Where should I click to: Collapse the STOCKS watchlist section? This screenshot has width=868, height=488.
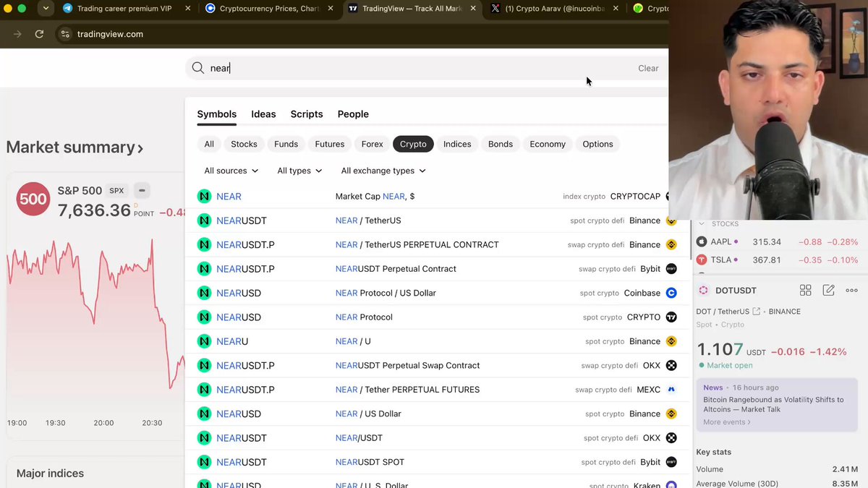pyautogui.click(x=701, y=224)
